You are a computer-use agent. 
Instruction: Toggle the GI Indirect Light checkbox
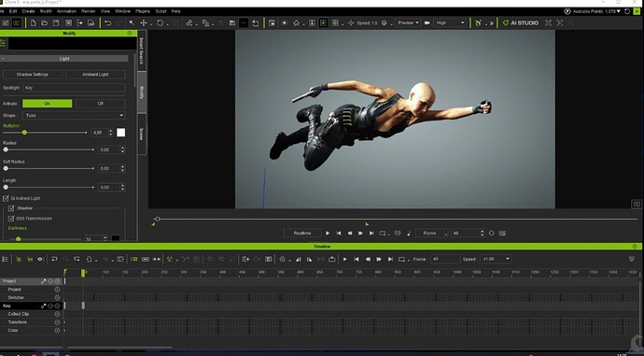tap(6, 198)
